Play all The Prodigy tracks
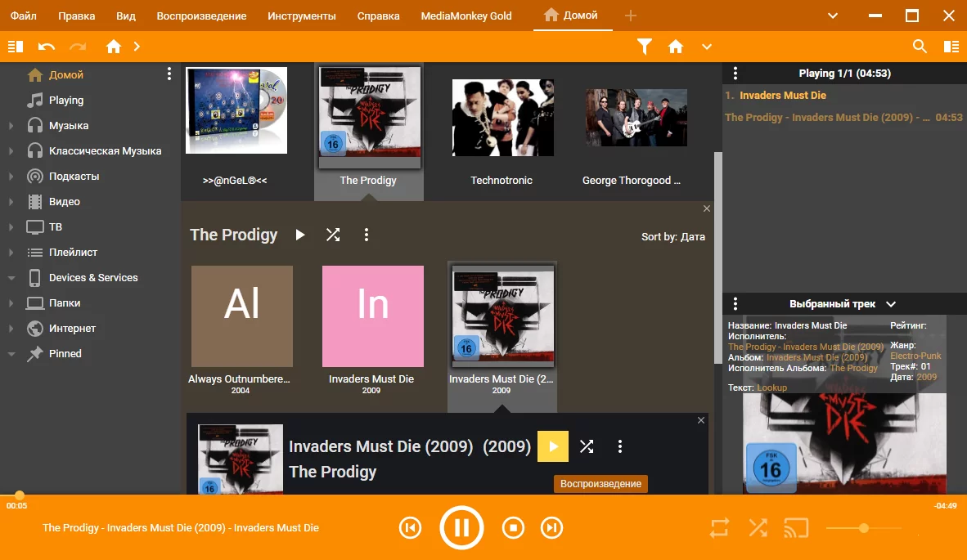This screenshot has width=967, height=560. coord(299,235)
